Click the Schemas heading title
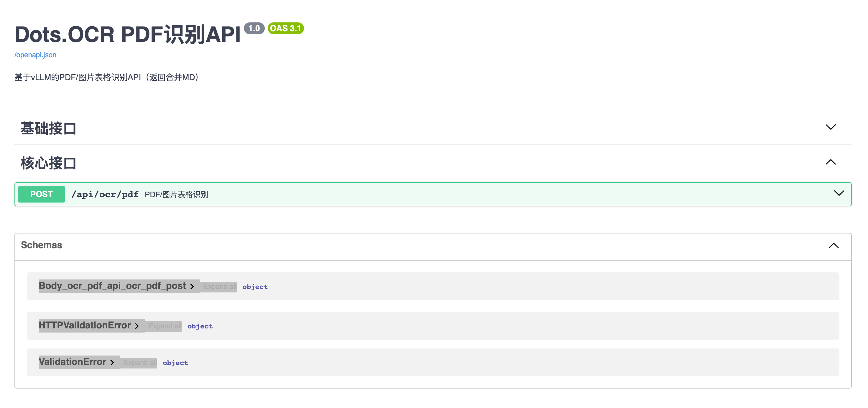The image size is (868, 408). 42,245
